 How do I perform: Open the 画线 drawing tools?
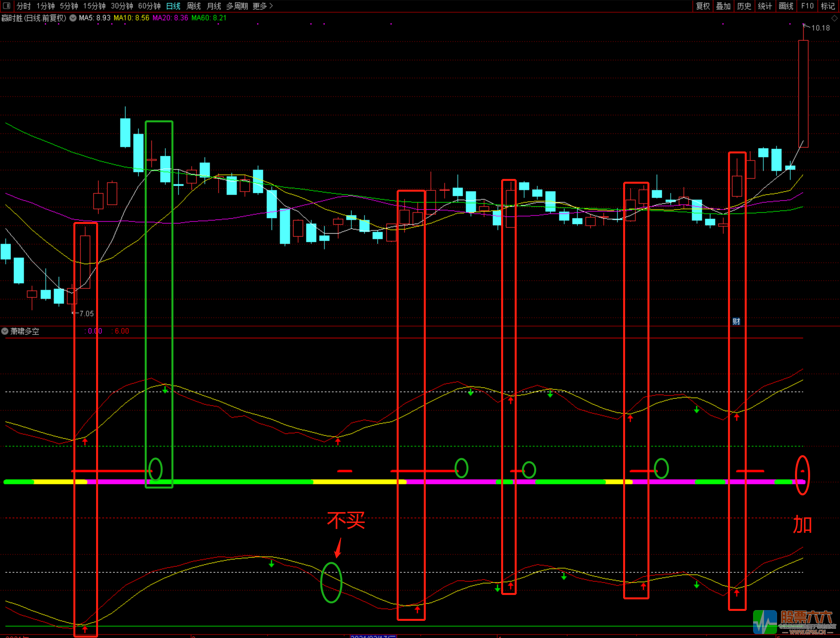coord(786,6)
